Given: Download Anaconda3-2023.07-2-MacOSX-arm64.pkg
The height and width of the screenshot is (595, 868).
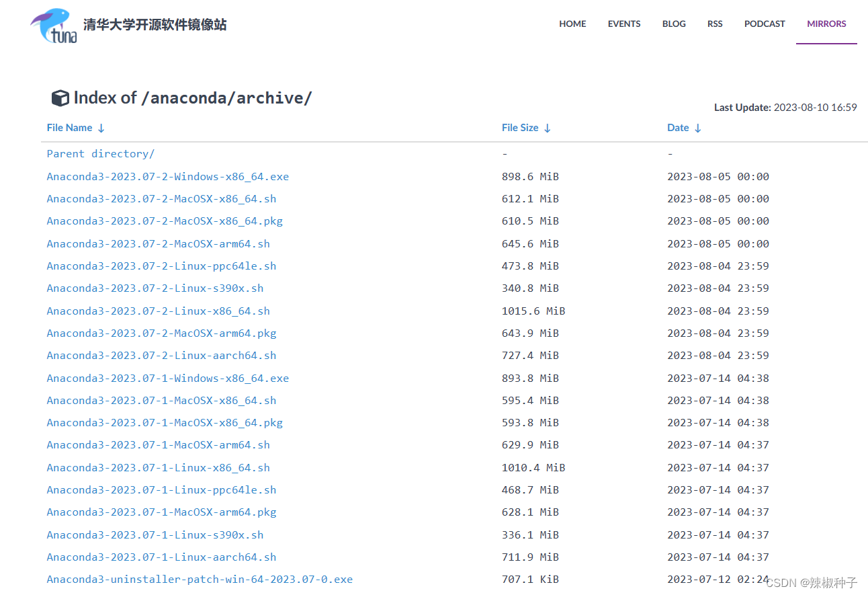Looking at the screenshot, I should [x=161, y=333].
